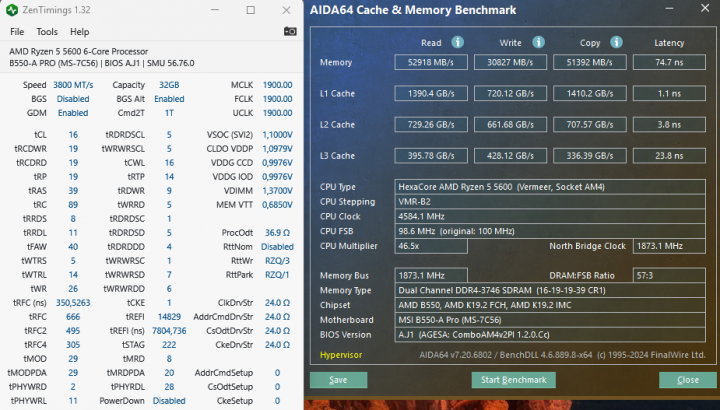This screenshot has width=720, height=410.
Task: Click the CPU Type field HexaCore AMD Ryzen
Action: [x=550, y=187]
